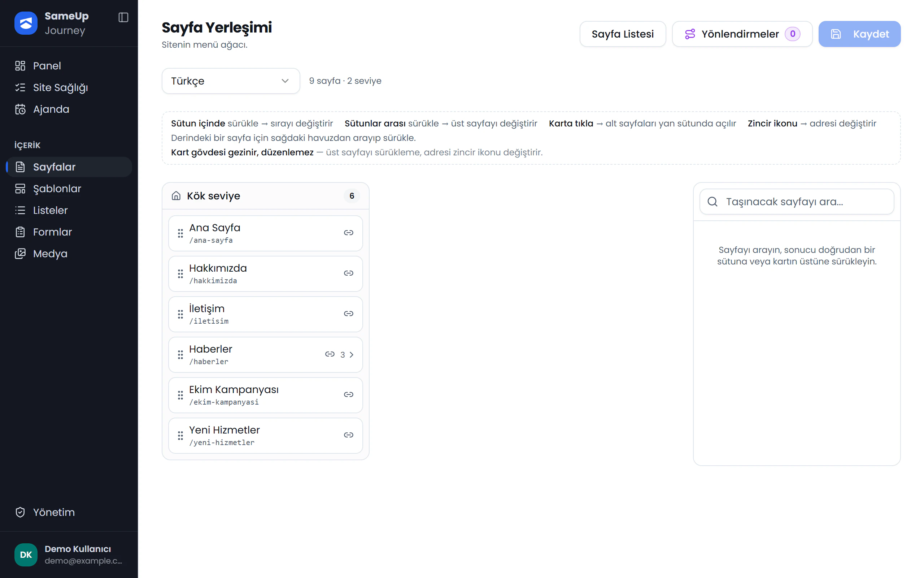Open the Demo Kullanıcı account profile

(x=69, y=554)
